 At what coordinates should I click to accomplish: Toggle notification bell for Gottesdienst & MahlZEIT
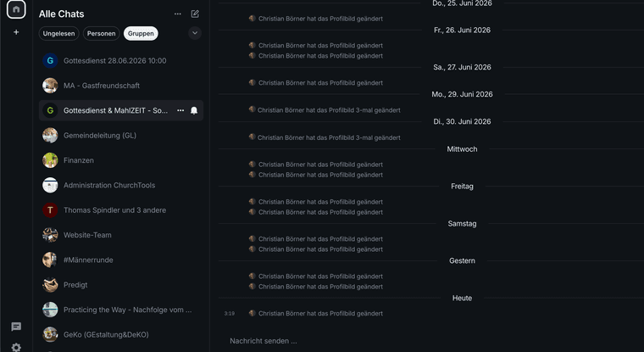point(194,110)
